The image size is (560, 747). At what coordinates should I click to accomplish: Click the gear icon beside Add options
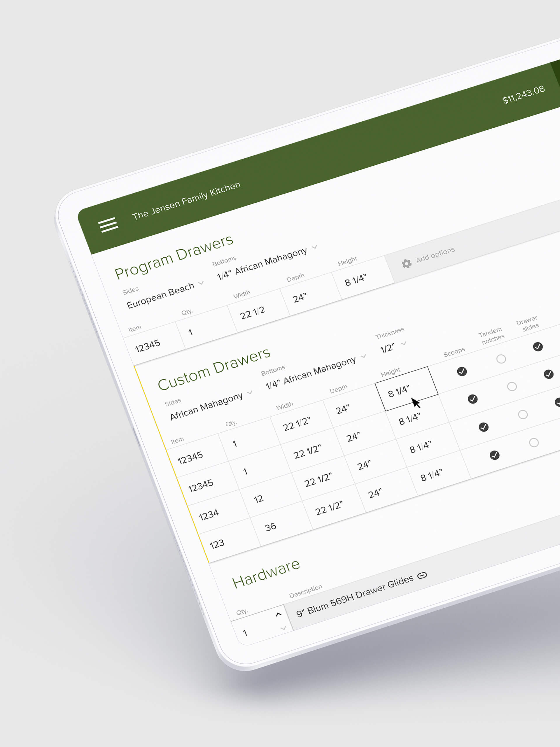click(x=406, y=263)
